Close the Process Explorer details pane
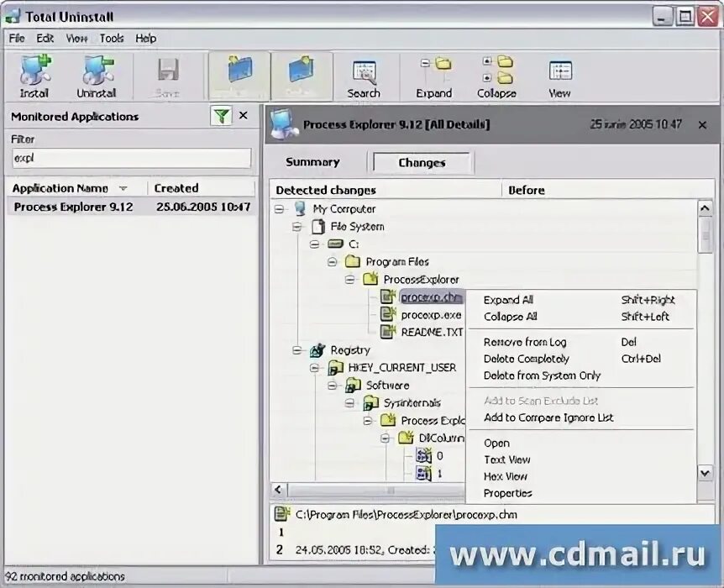 tap(702, 124)
